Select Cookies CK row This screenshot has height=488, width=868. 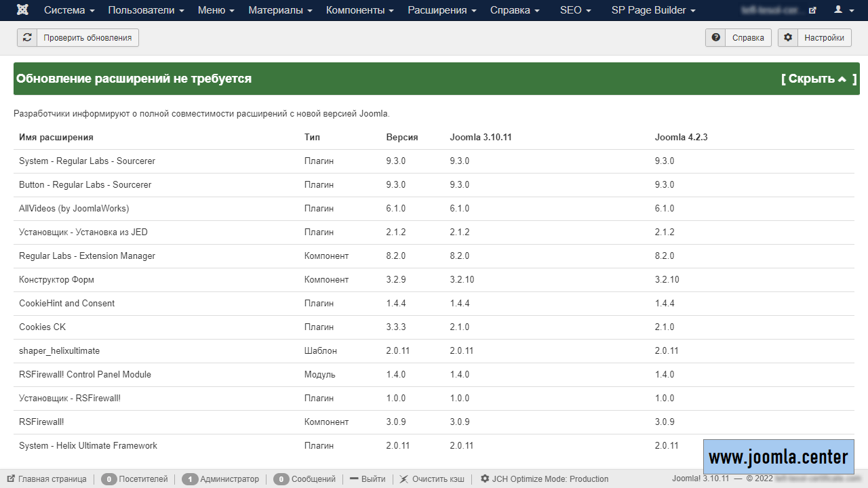tap(434, 327)
